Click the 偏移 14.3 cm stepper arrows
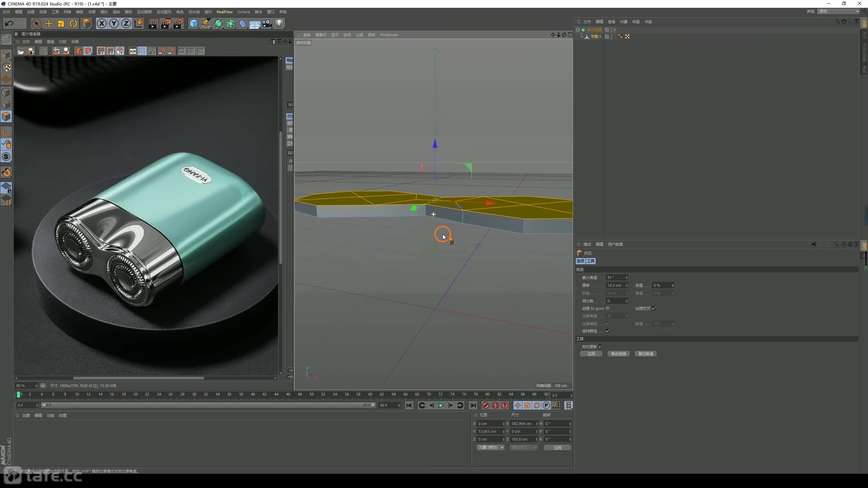Viewport: 868px width, 488px height. 627,285
